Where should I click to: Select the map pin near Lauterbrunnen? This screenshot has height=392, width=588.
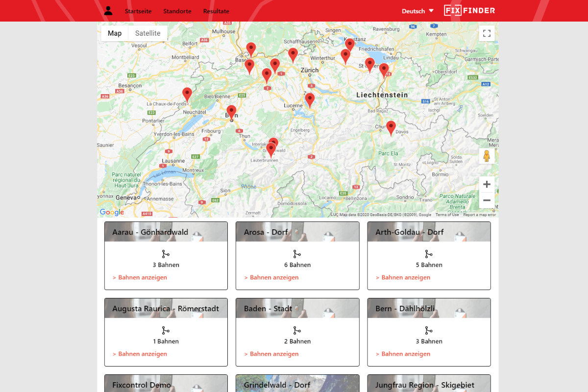[x=271, y=150]
